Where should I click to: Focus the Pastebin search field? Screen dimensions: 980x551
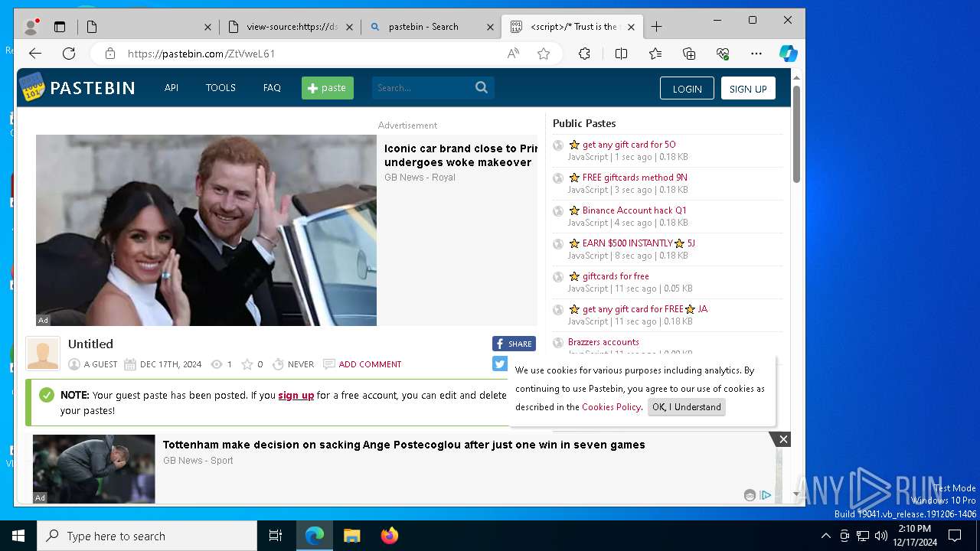[423, 88]
